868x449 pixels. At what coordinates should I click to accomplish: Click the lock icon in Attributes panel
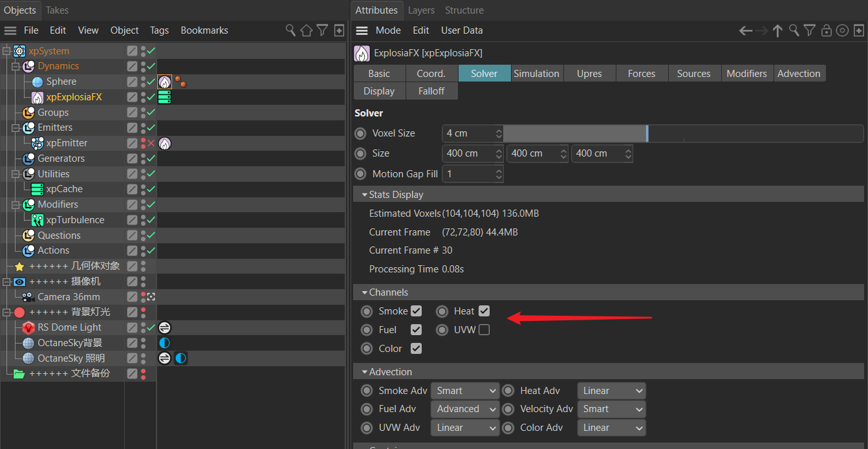coord(826,30)
